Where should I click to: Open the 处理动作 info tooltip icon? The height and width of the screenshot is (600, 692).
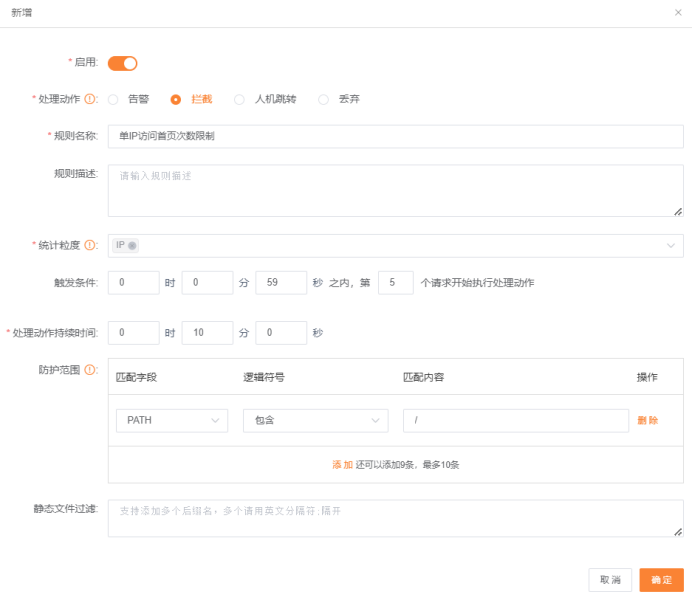tap(90, 99)
